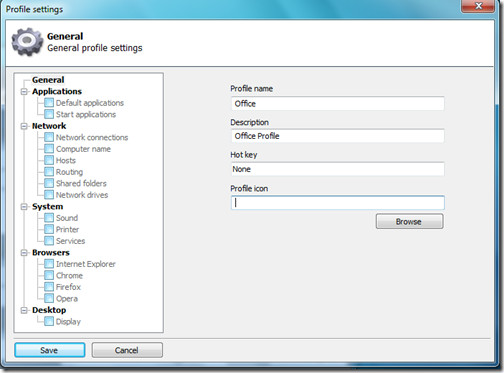This screenshot has height=373, width=504.
Task: Open Computer name text entry
Action: tap(83, 149)
